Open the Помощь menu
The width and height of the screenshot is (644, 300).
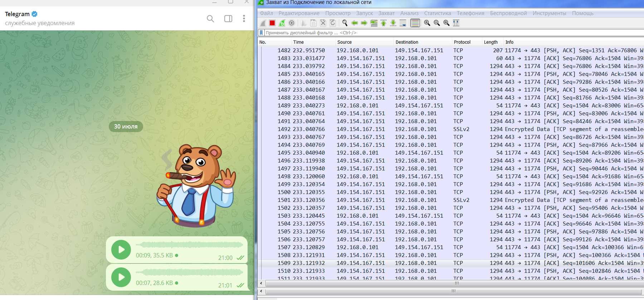click(x=582, y=13)
